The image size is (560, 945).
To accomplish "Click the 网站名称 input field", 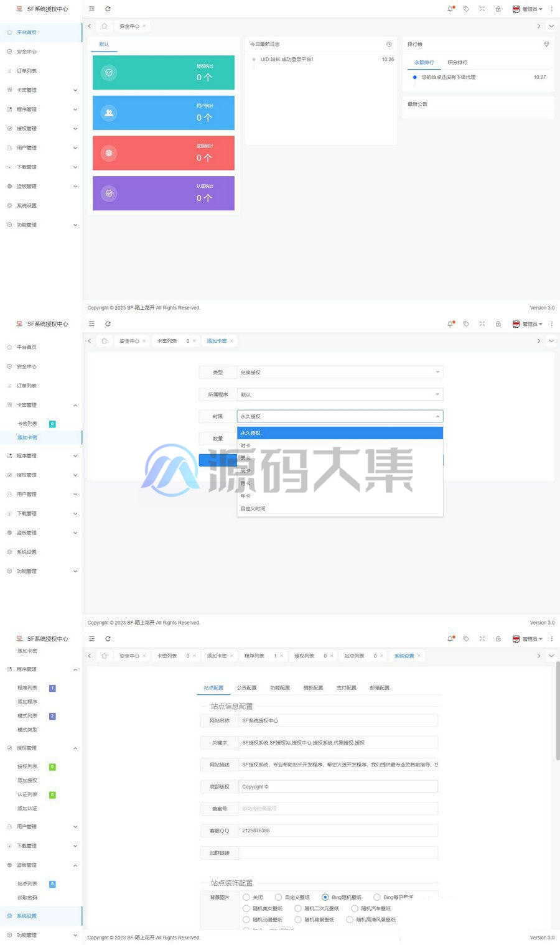I will [x=338, y=720].
